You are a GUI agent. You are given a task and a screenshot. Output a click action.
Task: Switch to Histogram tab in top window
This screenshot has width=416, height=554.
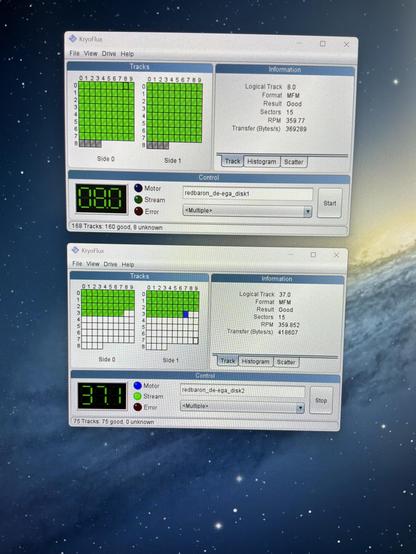coord(262,161)
